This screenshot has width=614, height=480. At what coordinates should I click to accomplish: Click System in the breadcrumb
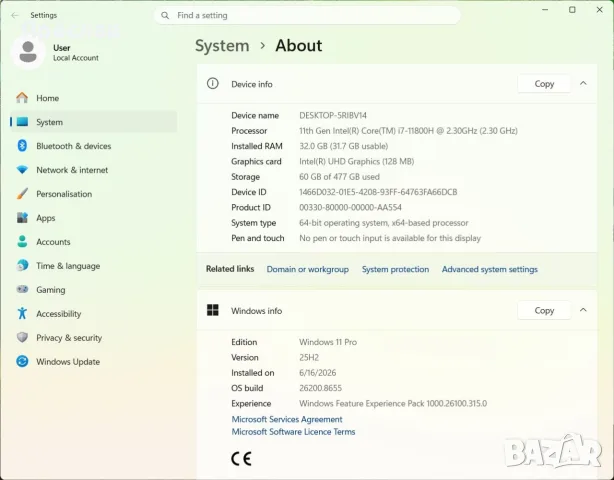pyautogui.click(x=222, y=46)
